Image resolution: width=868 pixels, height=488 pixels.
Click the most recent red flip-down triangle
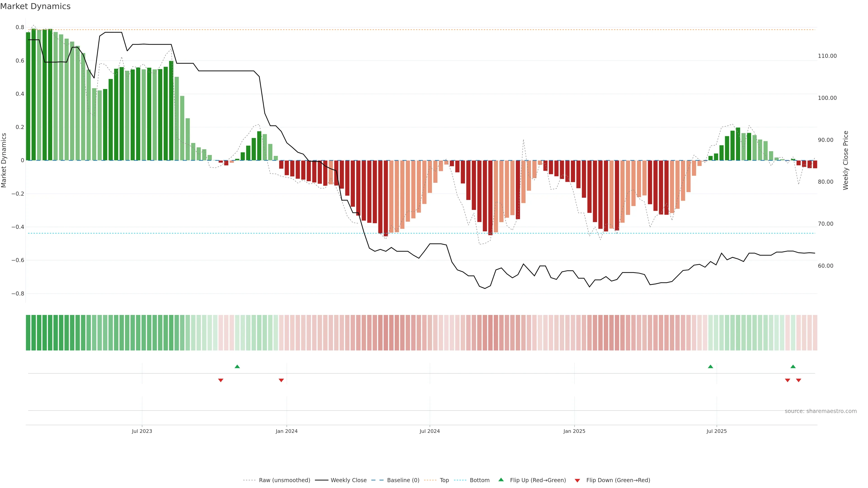798,380
